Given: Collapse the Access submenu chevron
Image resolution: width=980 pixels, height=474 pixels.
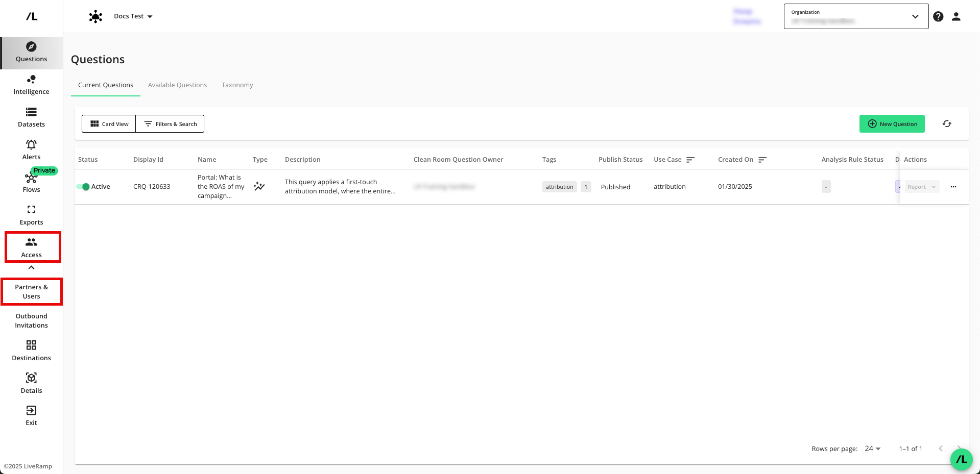Looking at the screenshot, I should click(x=31, y=268).
